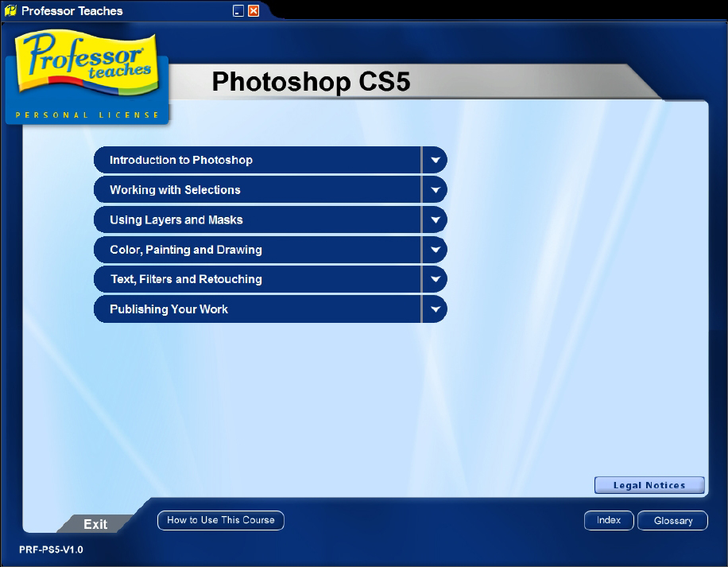This screenshot has height=567, width=728.
Task: Close the Professor Teaches window
Action: 254,10
